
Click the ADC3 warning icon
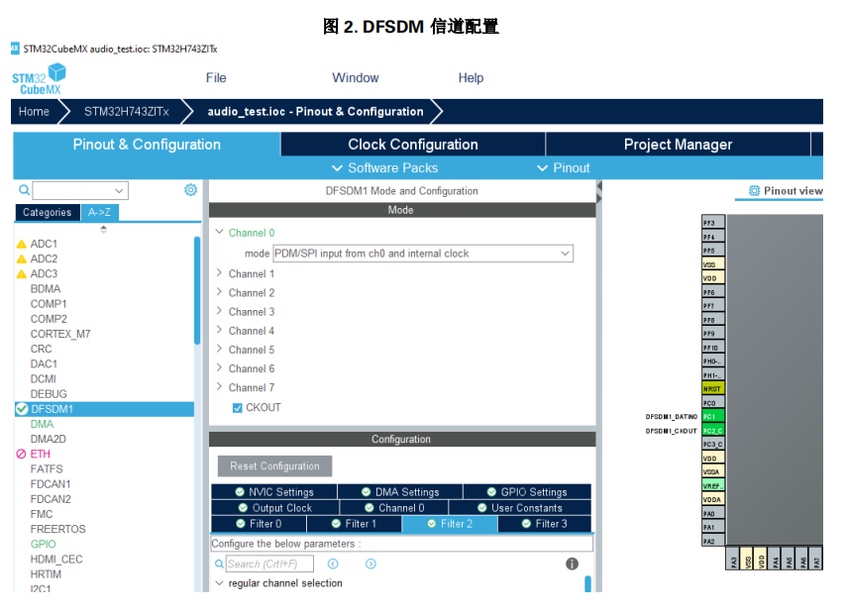point(22,274)
